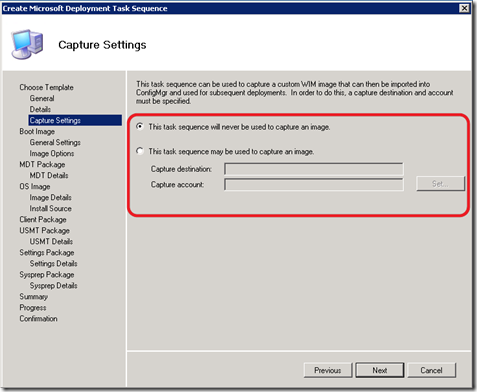Open the Image Details step
The width and height of the screenshot is (477, 392).
(x=50, y=197)
